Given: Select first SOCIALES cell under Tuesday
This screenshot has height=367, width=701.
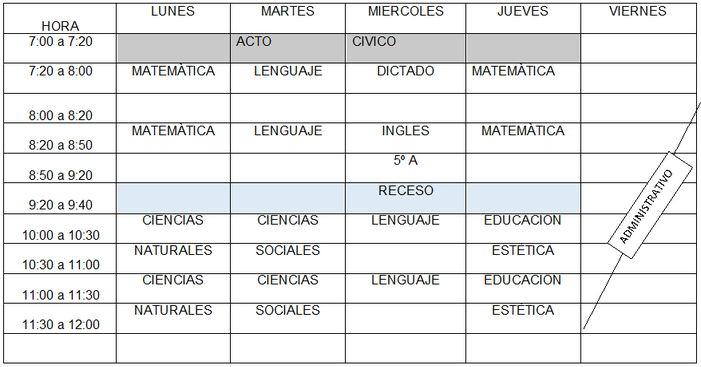Looking at the screenshot, I should pyautogui.click(x=288, y=258).
